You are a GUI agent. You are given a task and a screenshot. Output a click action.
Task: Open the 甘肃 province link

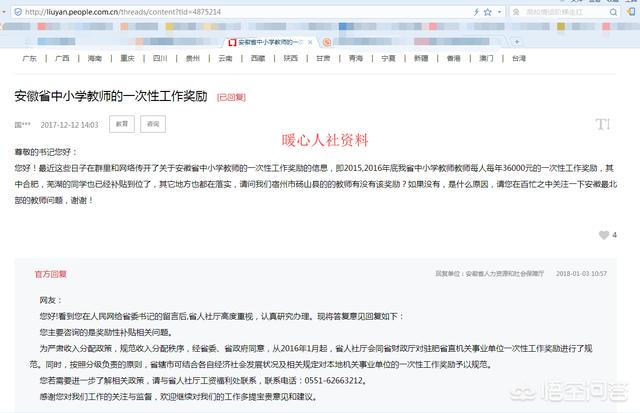tap(323, 58)
